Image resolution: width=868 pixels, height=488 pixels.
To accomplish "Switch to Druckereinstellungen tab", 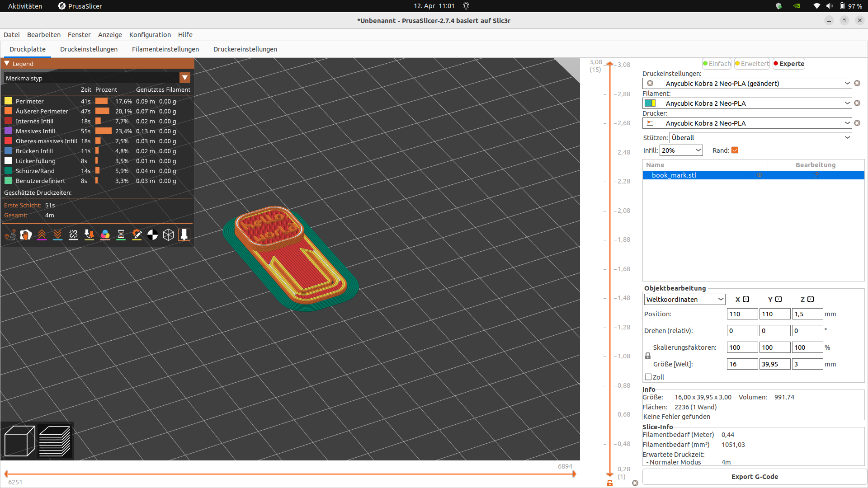I will [x=245, y=49].
